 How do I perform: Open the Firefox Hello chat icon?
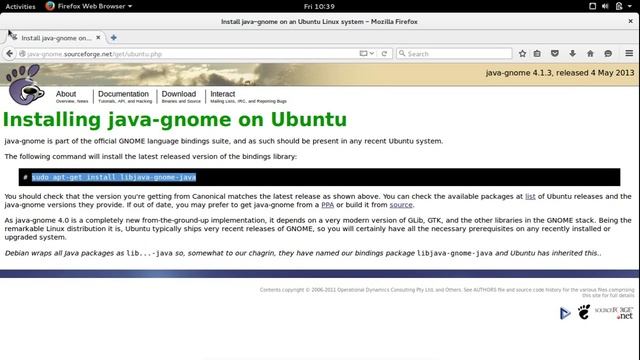[608, 53]
